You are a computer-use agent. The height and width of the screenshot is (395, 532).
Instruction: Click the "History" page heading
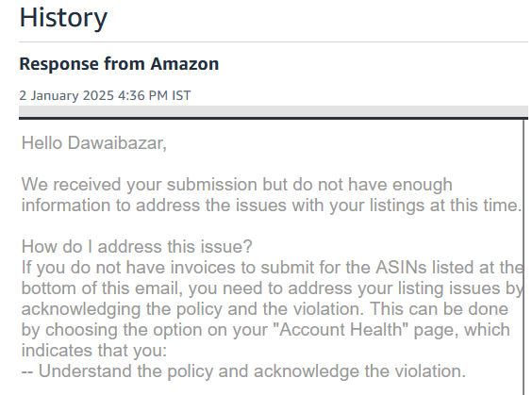tap(63, 18)
